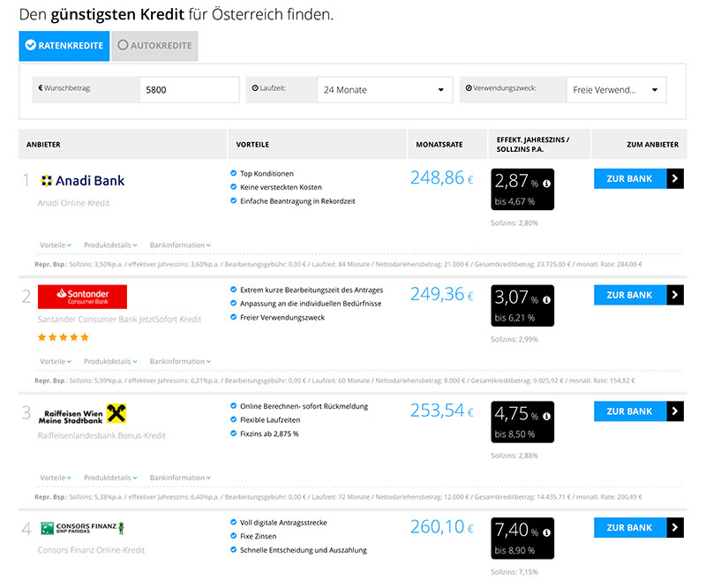Click Einfache Beantragung in Rekordzeit text

point(297,201)
